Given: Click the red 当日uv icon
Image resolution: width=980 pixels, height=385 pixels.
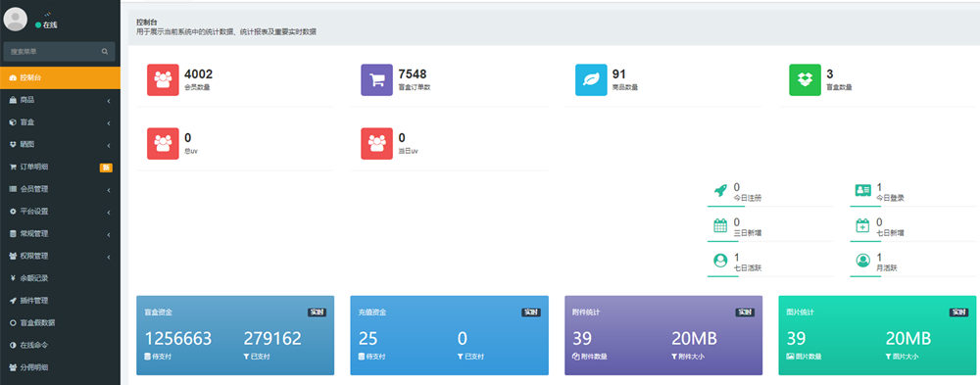Looking at the screenshot, I should click(x=377, y=144).
